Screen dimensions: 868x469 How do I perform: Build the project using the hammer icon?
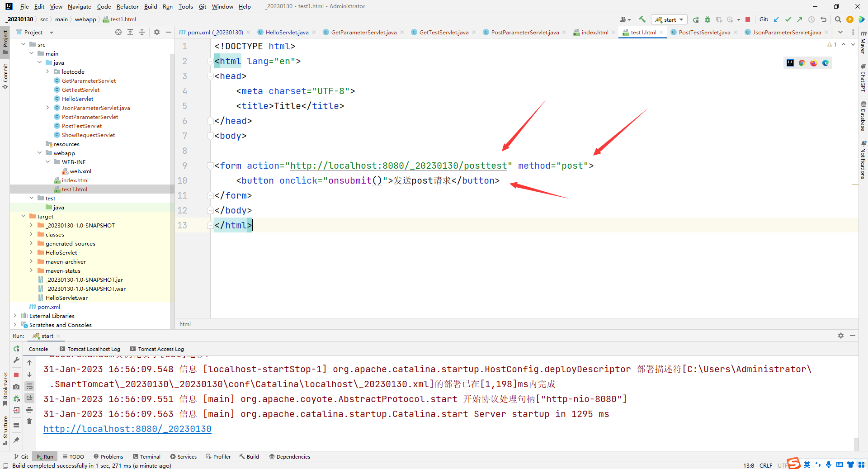(642, 20)
